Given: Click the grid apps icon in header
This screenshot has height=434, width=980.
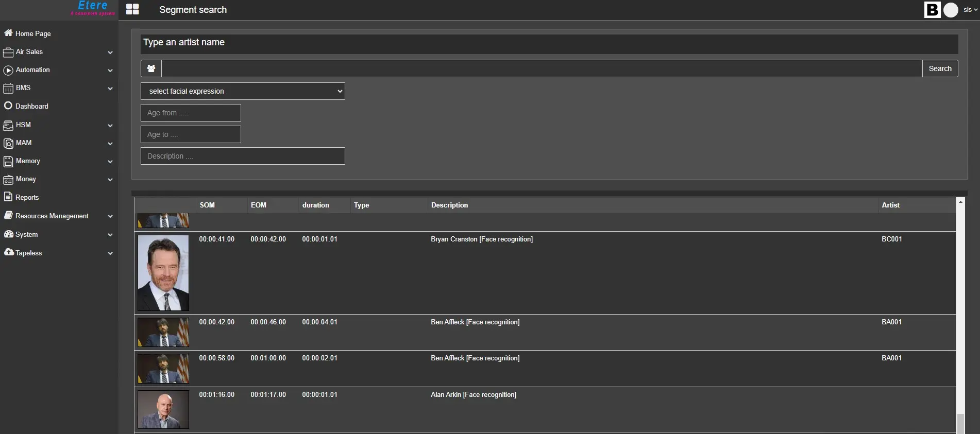Looking at the screenshot, I should click(x=132, y=10).
